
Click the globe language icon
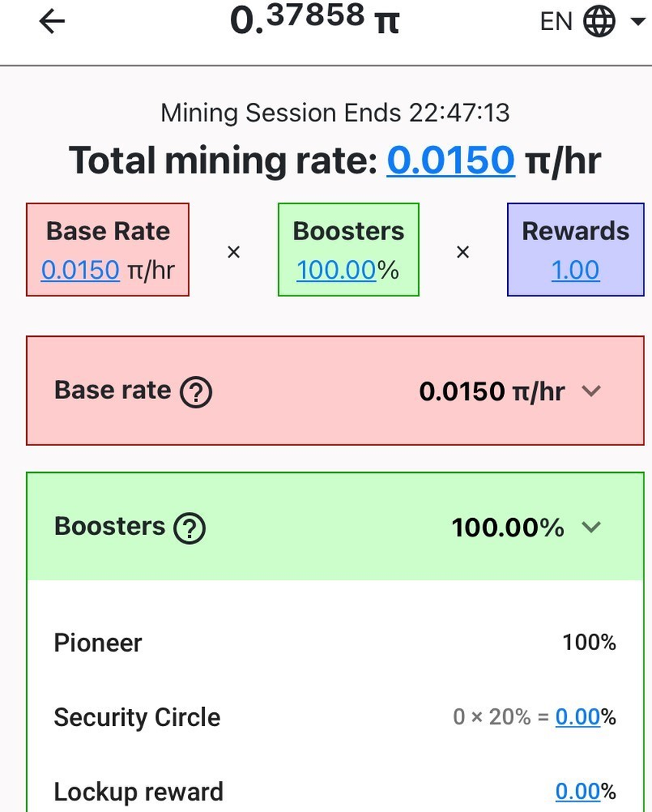click(x=599, y=21)
